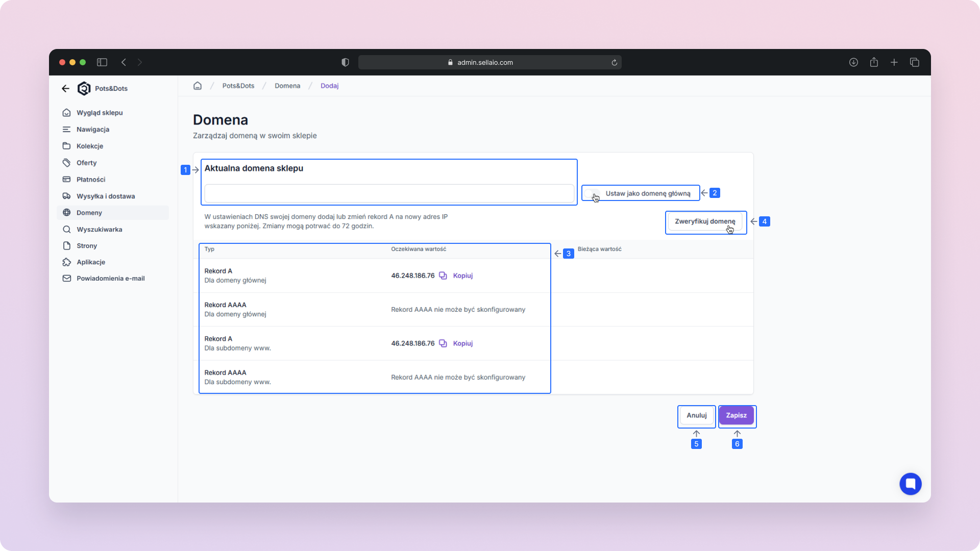Click the browser sidebar toggle icon
The height and width of the screenshot is (551, 980).
click(x=102, y=62)
